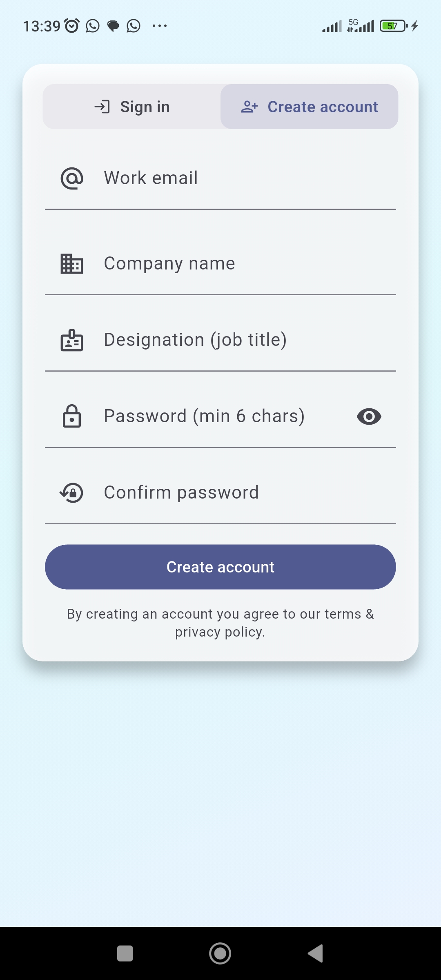Image resolution: width=441 pixels, height=980 pixels.
Task: Tap the terms & privacy policy text
Action: coord(220,623)
